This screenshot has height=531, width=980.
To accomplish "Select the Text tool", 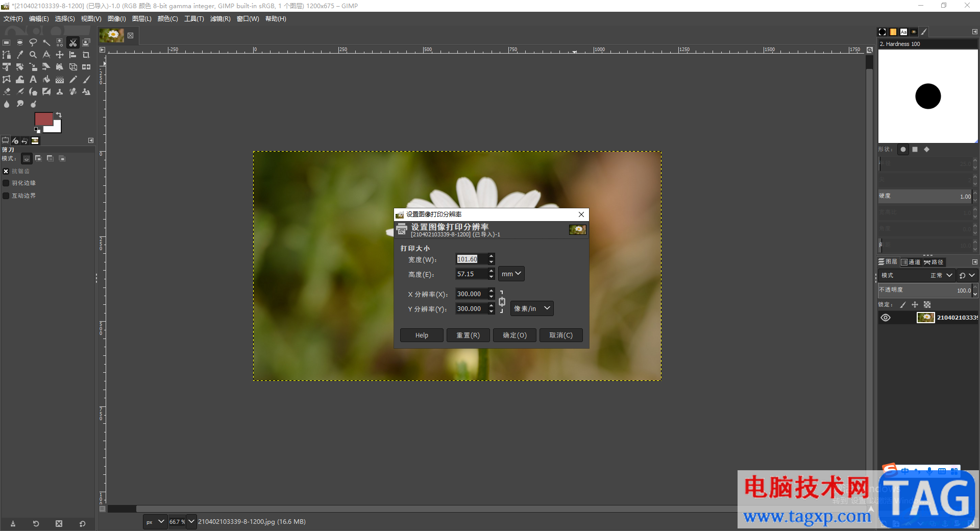I will [x=33, y=79].
